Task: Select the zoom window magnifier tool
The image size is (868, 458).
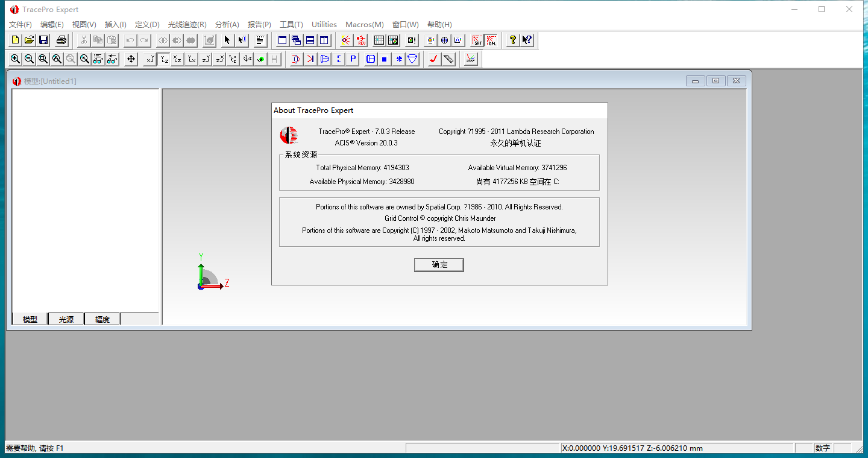Action: coord(43,59)
